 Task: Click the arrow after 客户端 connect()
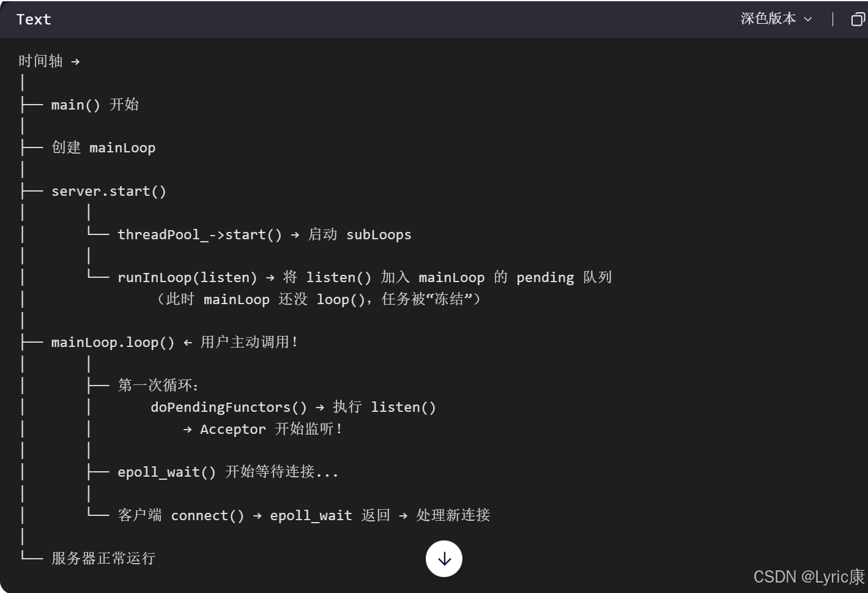[x=259, y=515]
